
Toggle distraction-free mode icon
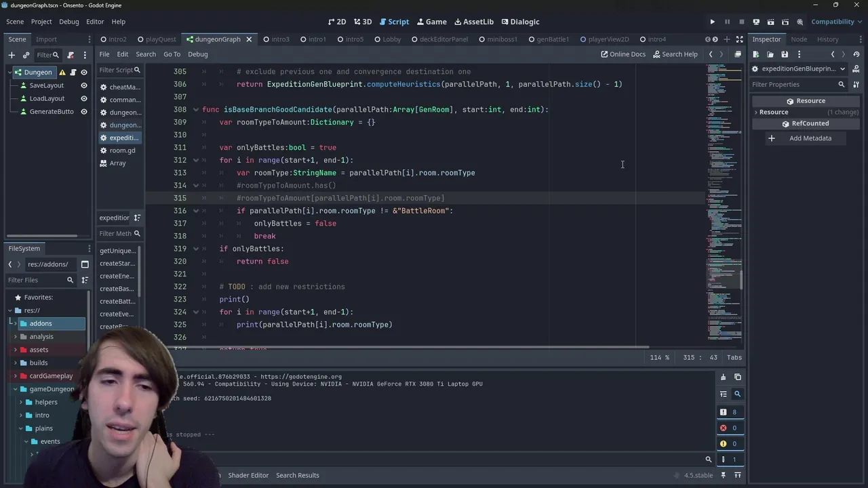739,39
